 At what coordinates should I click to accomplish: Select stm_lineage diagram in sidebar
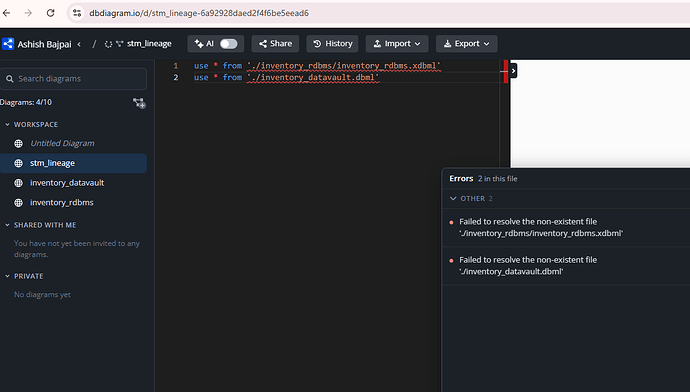73,163
